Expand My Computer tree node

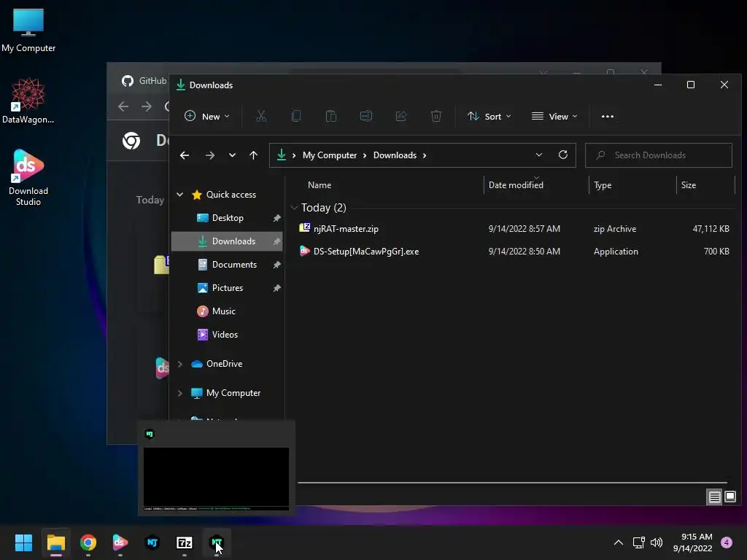tap(180, 393)
